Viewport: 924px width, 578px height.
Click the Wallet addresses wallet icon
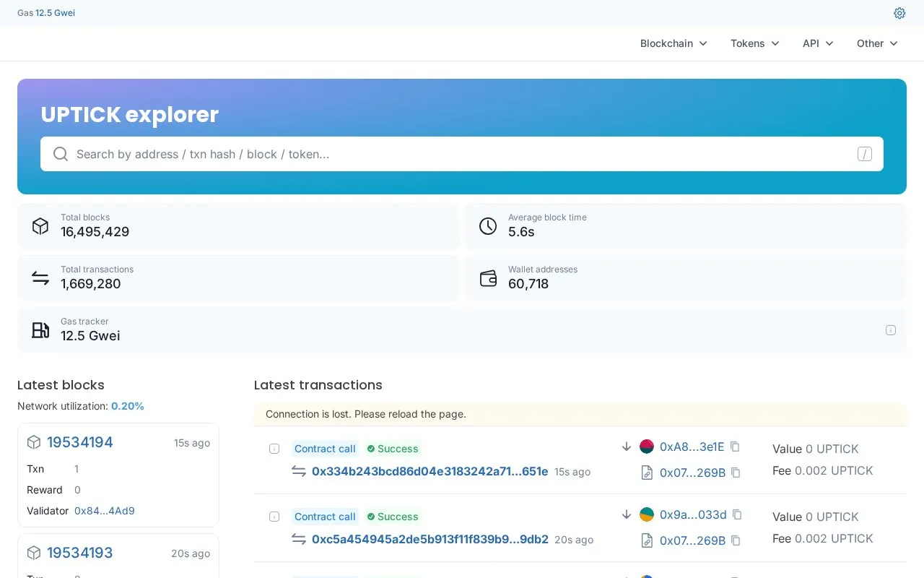[488, 278]
